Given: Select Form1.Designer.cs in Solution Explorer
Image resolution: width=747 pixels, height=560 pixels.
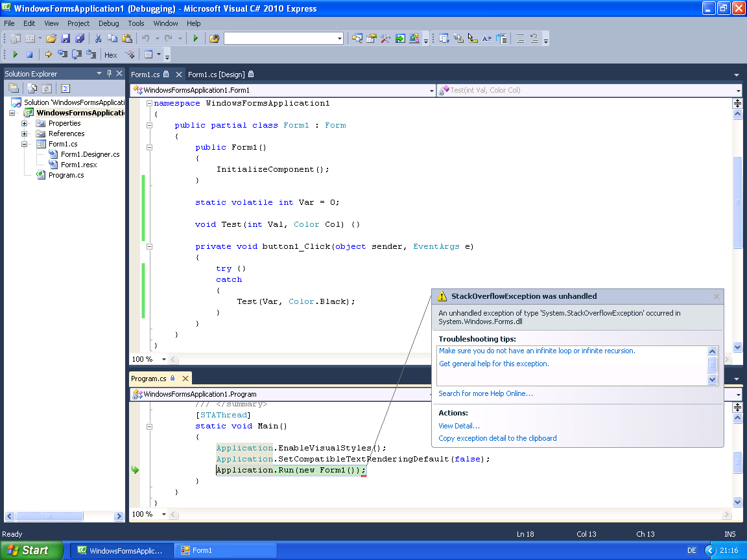Looking at the screenshot, I should pos(90,154).
